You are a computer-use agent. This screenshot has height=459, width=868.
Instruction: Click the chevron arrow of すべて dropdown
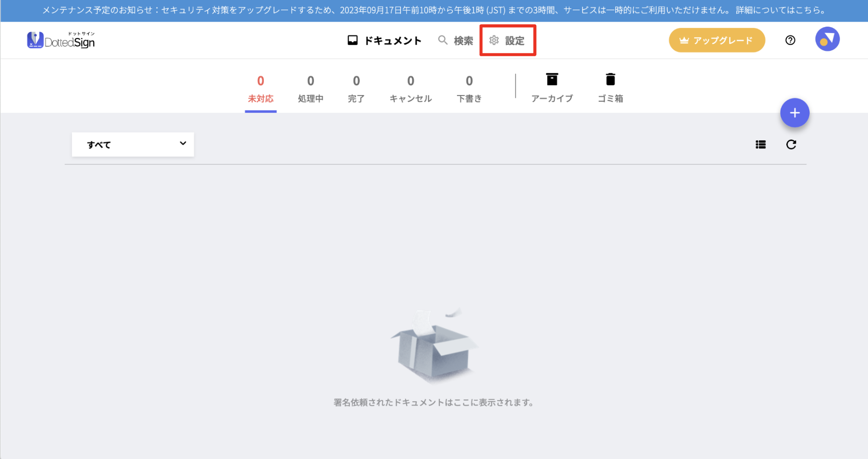click(x=183, y=143)
